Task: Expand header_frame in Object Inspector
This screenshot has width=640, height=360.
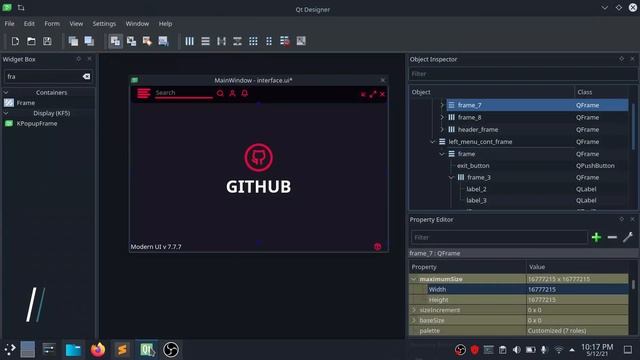Action: pyautogui.click(x=442, y=130)
